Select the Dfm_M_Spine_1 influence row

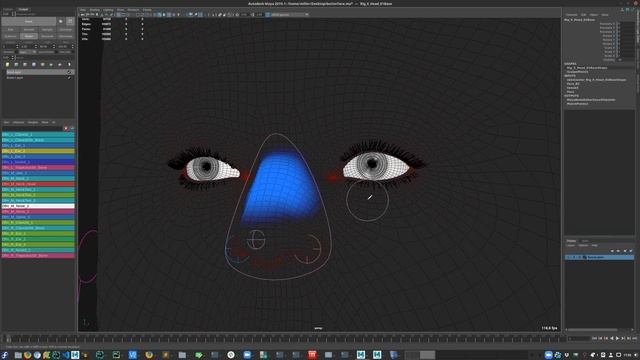[38, 217]
